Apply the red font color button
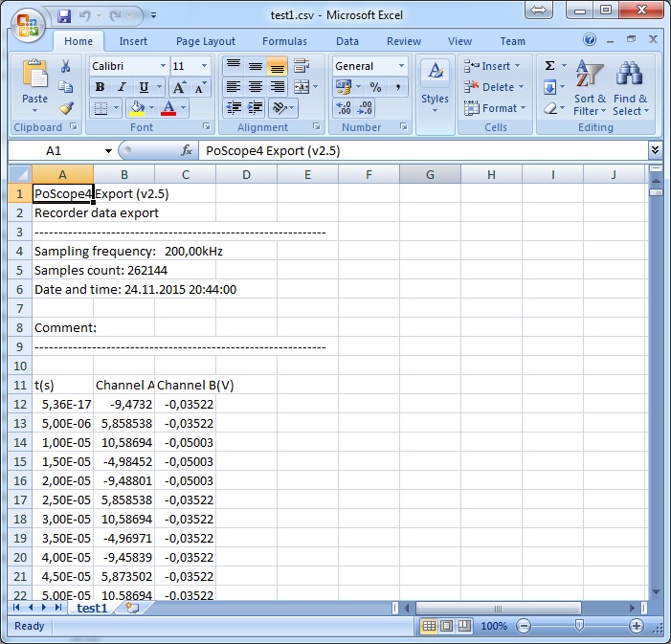The image size is (671, 644). point(169,108)
